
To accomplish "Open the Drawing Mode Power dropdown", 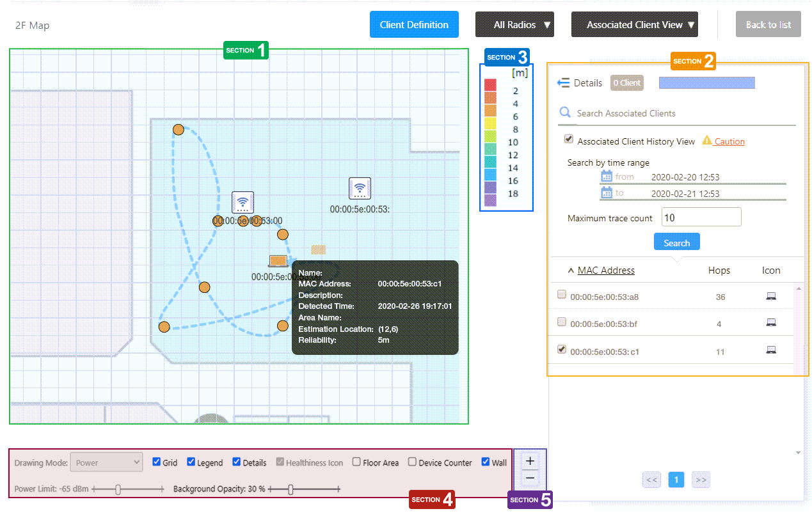I will (x=107, y=462).
